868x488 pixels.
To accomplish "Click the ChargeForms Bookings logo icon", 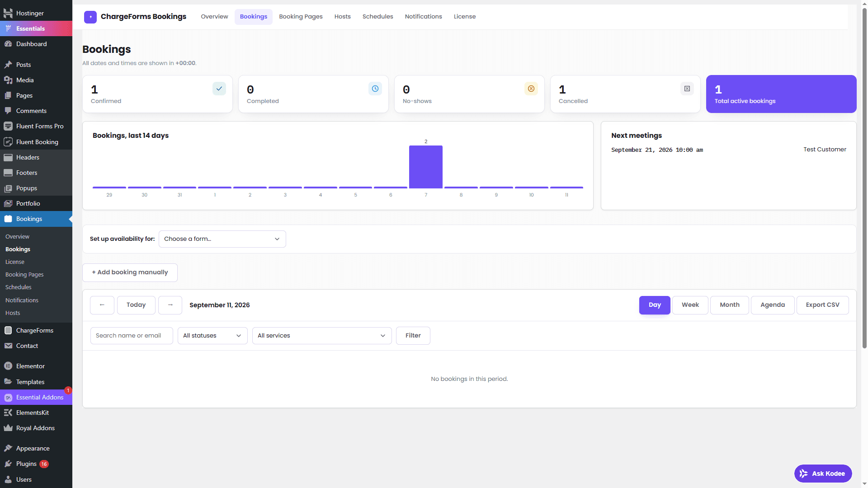I will coord(90,17).
